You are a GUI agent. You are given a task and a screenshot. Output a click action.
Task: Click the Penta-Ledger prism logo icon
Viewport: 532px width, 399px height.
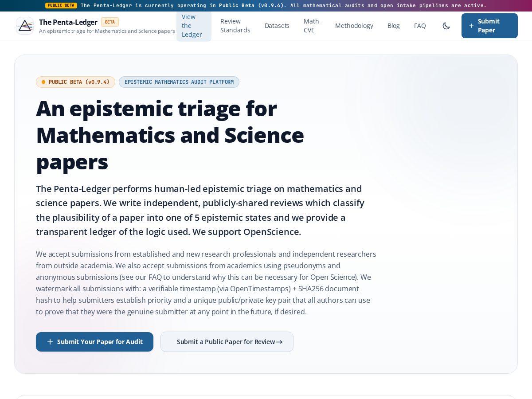pyautogui.click(x=25, y=26)
